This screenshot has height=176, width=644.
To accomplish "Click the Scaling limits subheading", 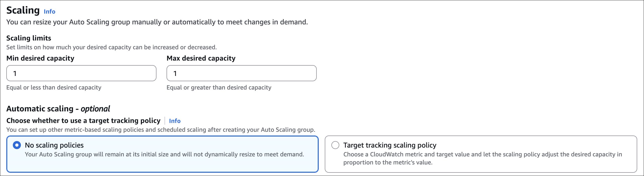I will point(29,38).
